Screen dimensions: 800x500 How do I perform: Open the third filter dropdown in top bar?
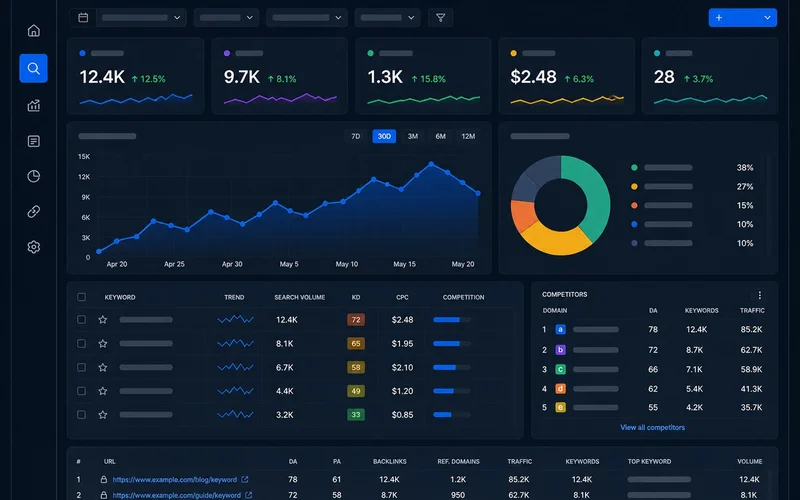[x=307, y=18]
